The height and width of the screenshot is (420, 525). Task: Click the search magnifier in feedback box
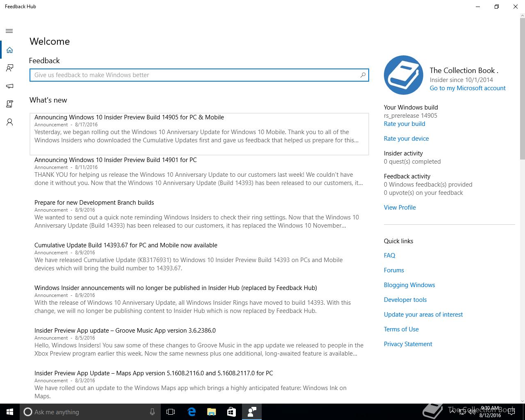(x=363, y=75)
